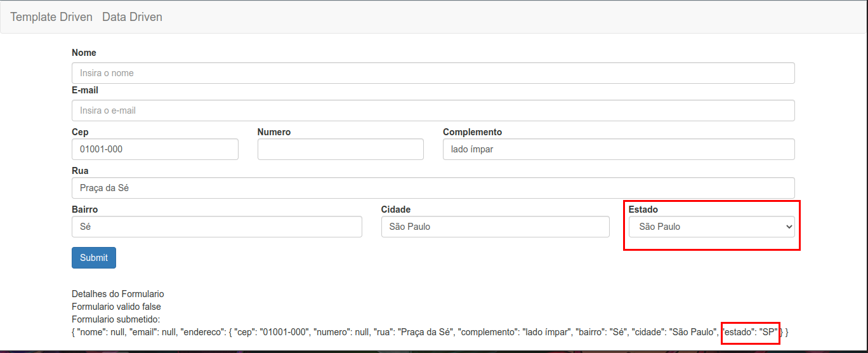Focus the Nome input field

click(x=433, y=73)
